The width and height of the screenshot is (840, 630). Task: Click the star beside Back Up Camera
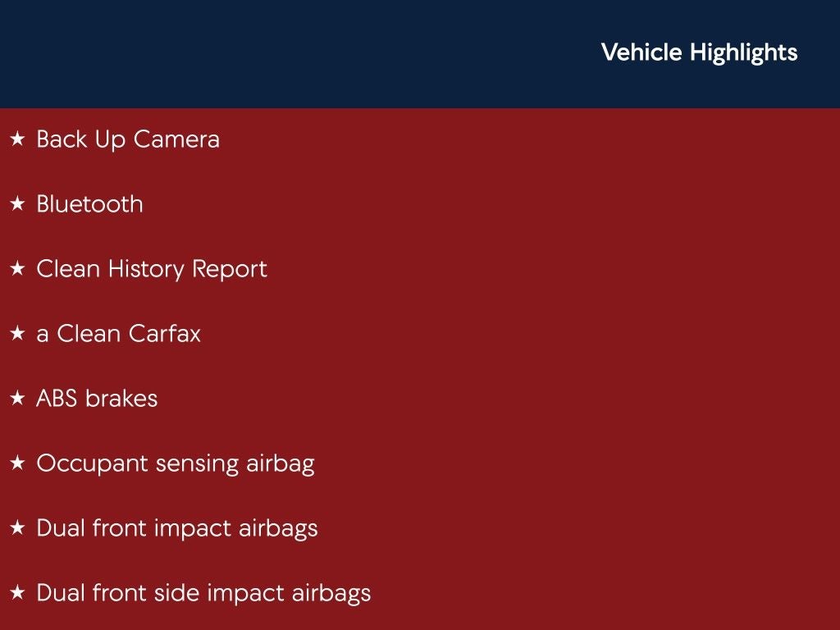click(17, 139)
